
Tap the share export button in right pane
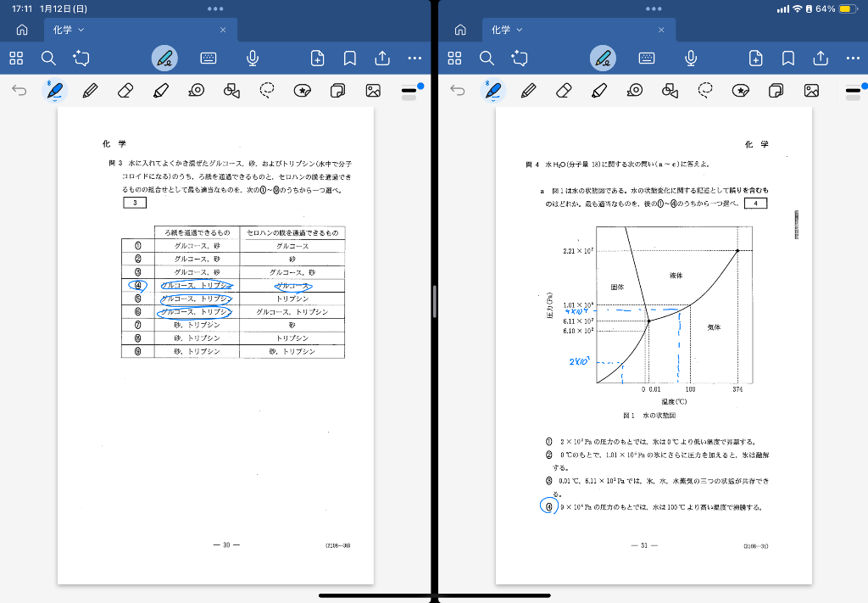pyautogui.click(x=821, y=58)
